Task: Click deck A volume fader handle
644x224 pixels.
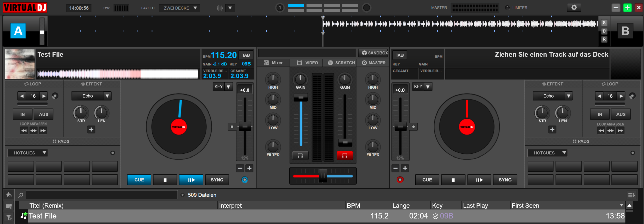Action: pyautogui.click(x=301, y=98)
